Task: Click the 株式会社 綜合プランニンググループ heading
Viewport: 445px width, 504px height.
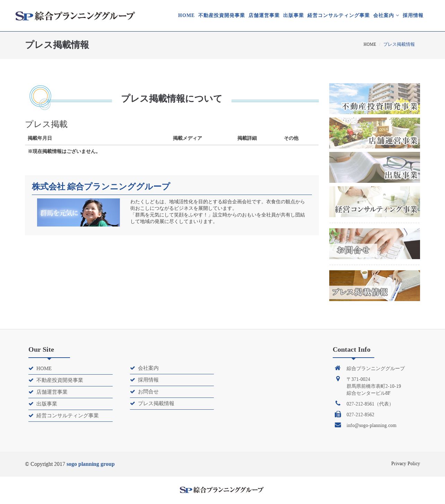Action: 101,187
